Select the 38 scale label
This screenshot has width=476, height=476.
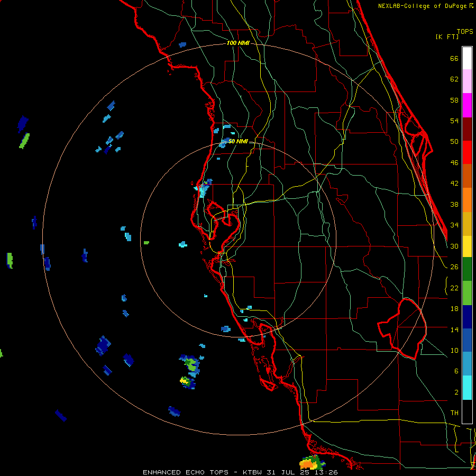pos(454,204)
